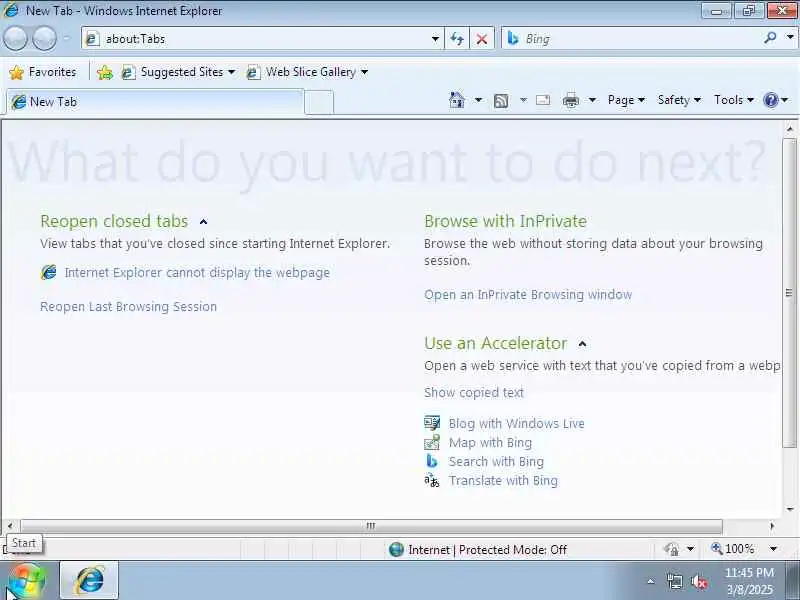Click the Print icon
This screenshot has height=600, width=800.
coord(570,100)
